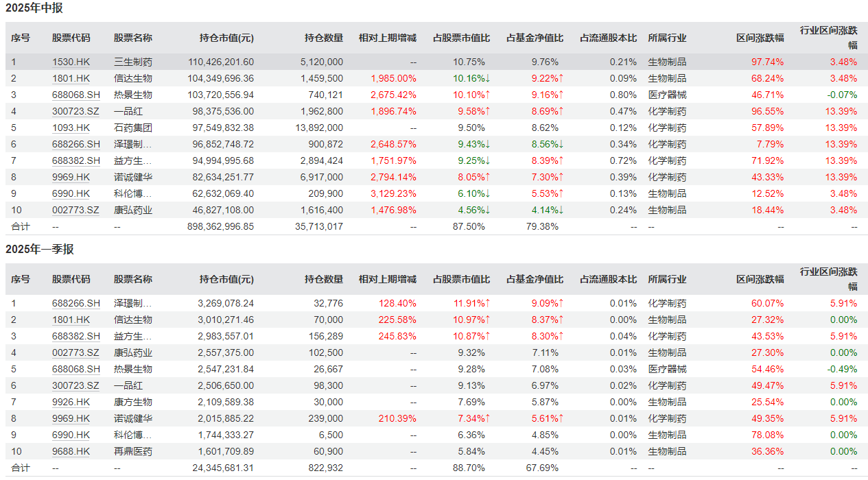Open 300723.SZ link in 2025年中报 table

(76, 111)
